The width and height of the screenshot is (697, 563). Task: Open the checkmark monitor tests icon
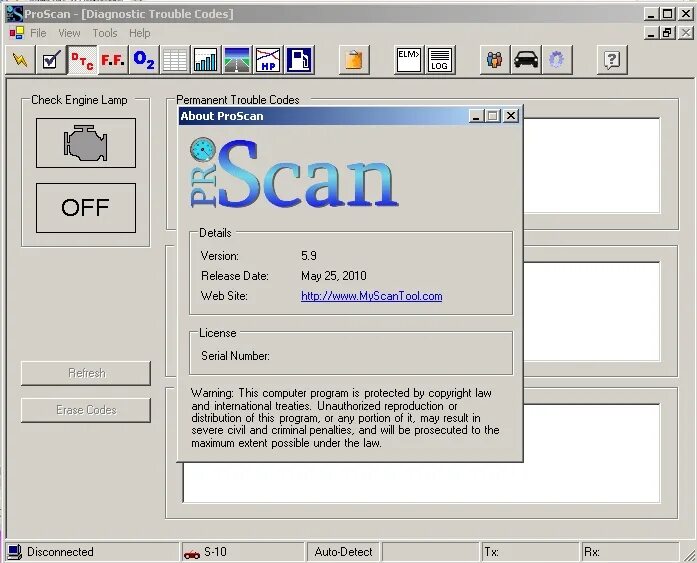(x=51, y=60)
